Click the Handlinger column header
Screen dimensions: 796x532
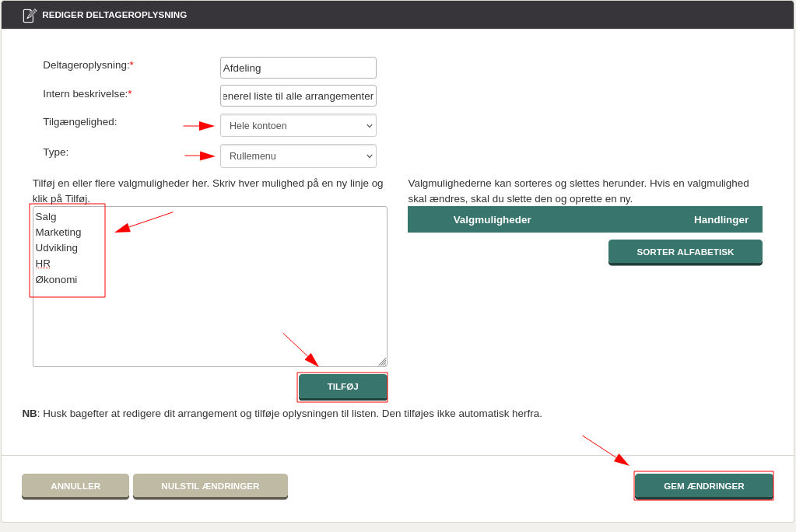(721, 219)
